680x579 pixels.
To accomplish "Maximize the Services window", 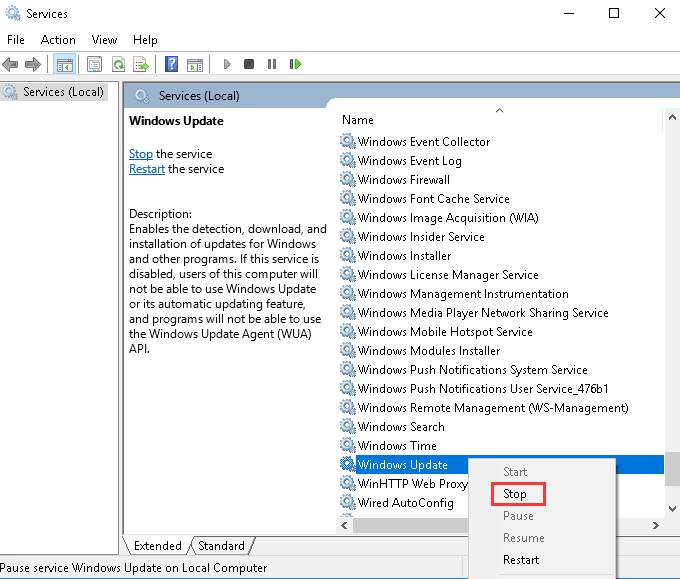I will (x=614, y=13).
